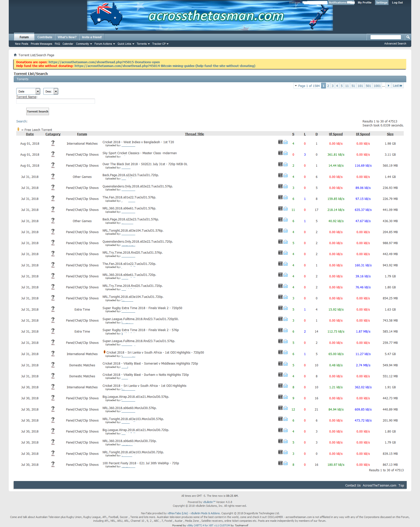The height and width of the screenshot is (527, 420).
Task: Open the Desc sort order dropdown
Action: click(x=50, y=91)
